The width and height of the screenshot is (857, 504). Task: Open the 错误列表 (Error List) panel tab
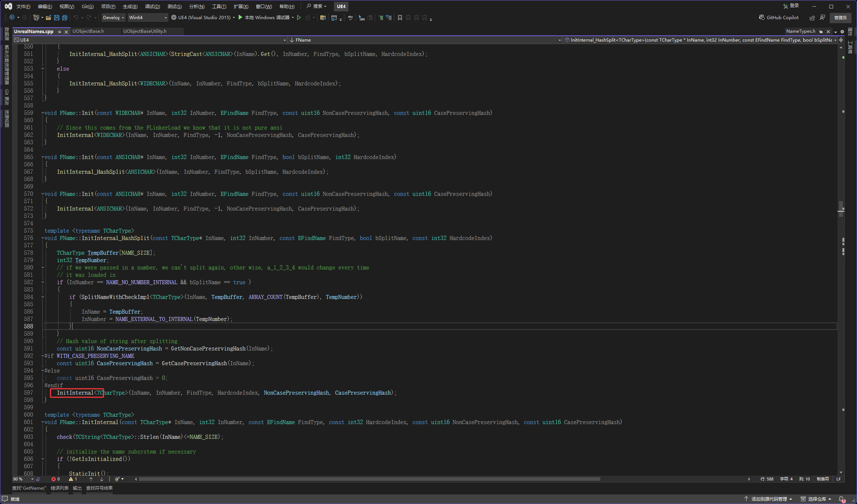[x=60, y=488]
